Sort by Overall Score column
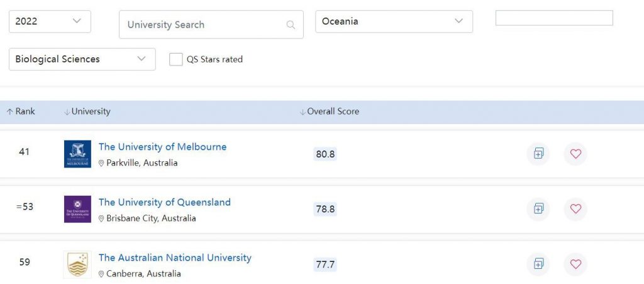Image resolution: width=644 pixels, height=284 pixels. click(x=330, y=111)
